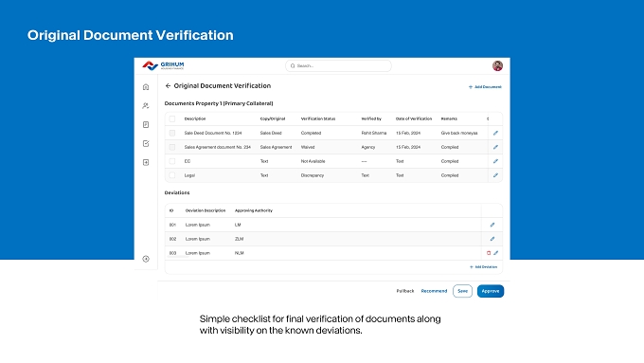Open the add-file plus icon in the sidebar
Viewport: 644px width, 363px height.
tap(146, 162)
